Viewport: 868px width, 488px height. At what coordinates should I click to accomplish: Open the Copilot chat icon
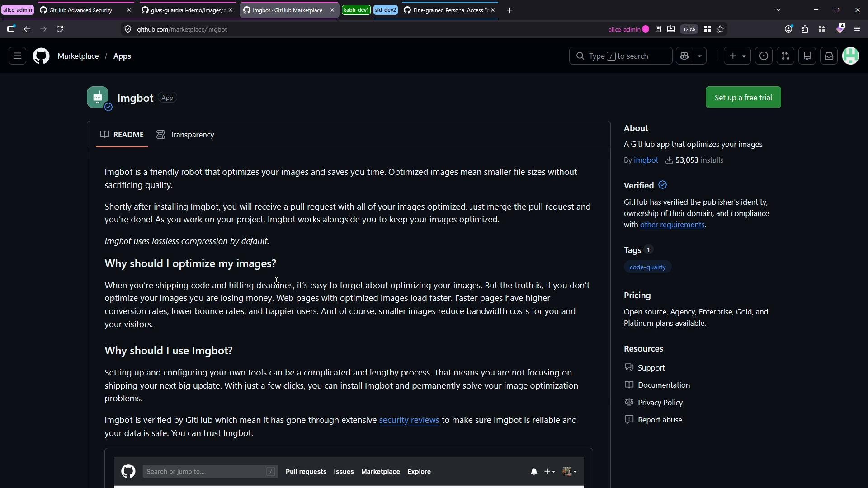point(684,56)
